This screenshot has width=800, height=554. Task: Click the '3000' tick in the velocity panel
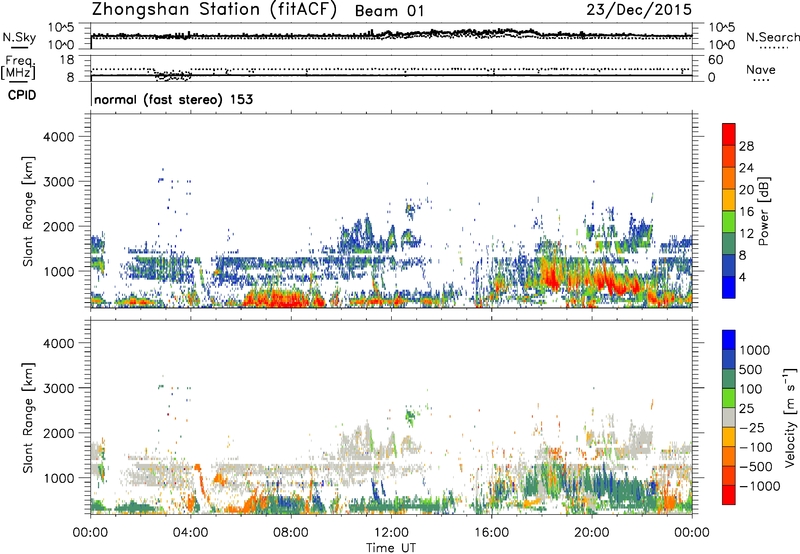(x=58, y=388)
